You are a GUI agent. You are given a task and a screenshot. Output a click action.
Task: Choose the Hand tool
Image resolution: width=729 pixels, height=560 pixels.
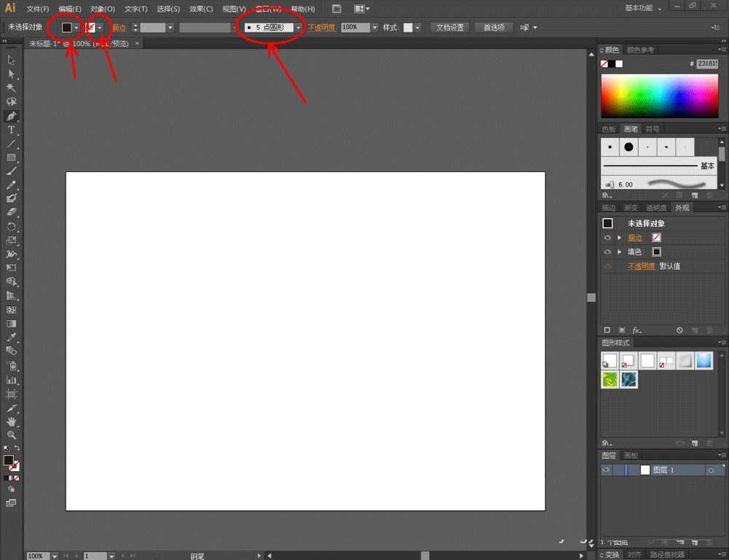pyautogui.click(x=11, y=421)
